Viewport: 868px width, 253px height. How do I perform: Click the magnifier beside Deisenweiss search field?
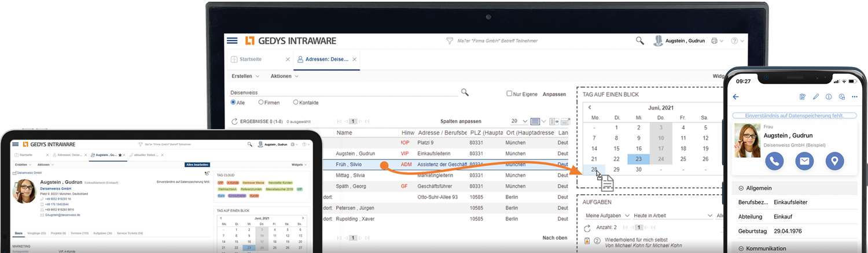[465, 92]
